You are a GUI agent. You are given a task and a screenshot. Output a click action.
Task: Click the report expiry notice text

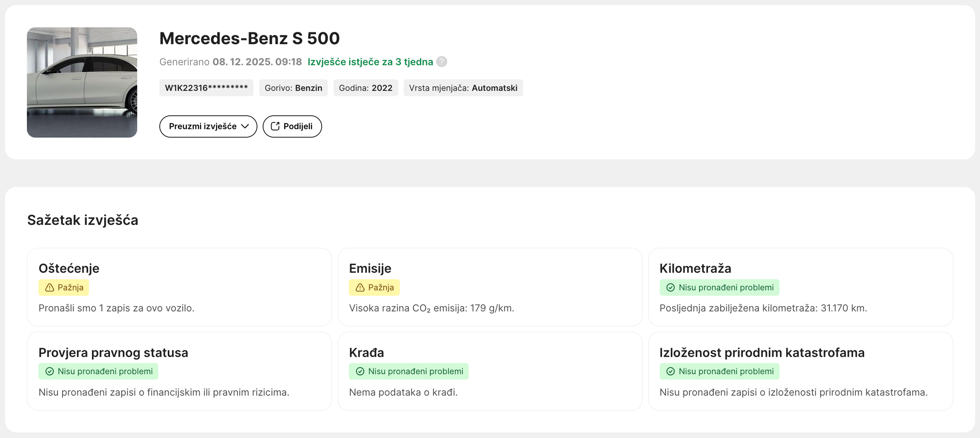click(x=370, y=62)
